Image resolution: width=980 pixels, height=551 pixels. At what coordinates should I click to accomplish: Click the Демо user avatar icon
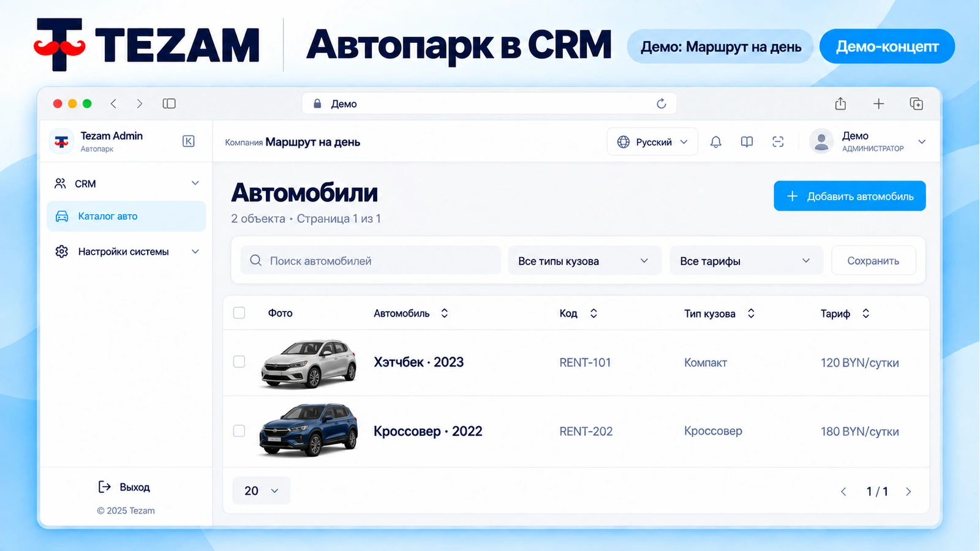click(821, 141)
